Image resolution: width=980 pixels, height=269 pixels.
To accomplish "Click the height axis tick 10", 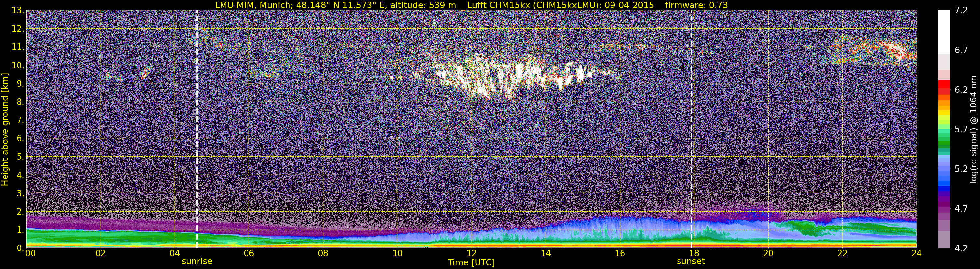I will point(18,65).
